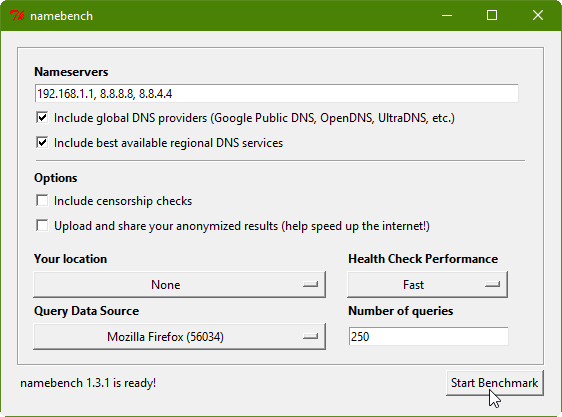The width and height of the screenshot is (562, 417).
Task: Click the Nameservers section heading
Action: [71, 72]
